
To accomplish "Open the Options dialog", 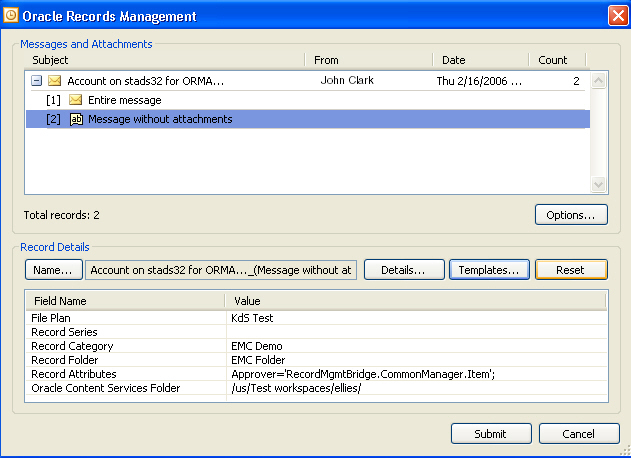I will [x=571, y=215].
